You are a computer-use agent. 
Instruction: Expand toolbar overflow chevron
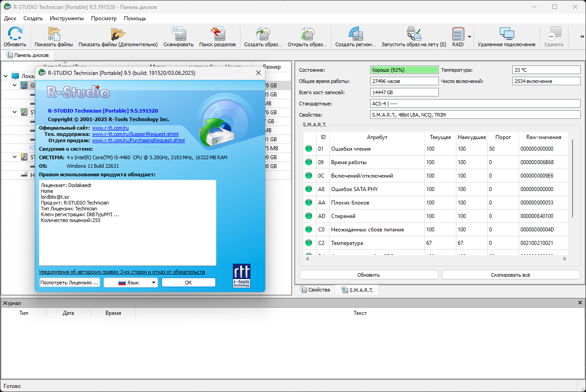point(582,37)
